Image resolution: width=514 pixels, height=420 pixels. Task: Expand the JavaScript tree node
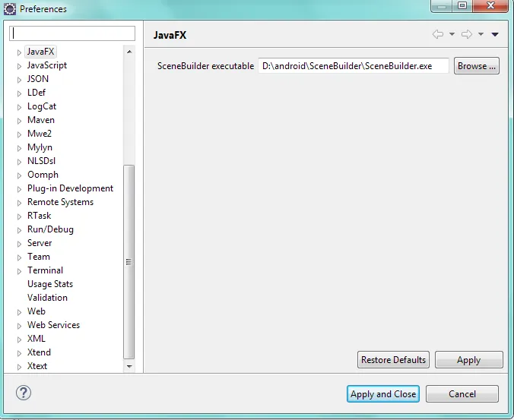click(19, 66)
